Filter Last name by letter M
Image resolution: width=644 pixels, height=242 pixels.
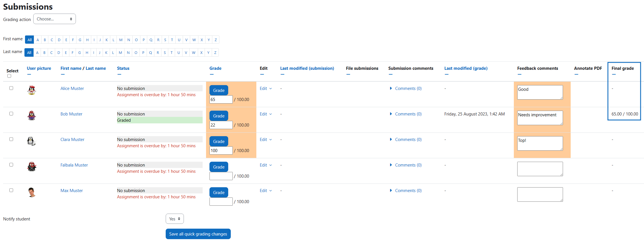point(121,52)
